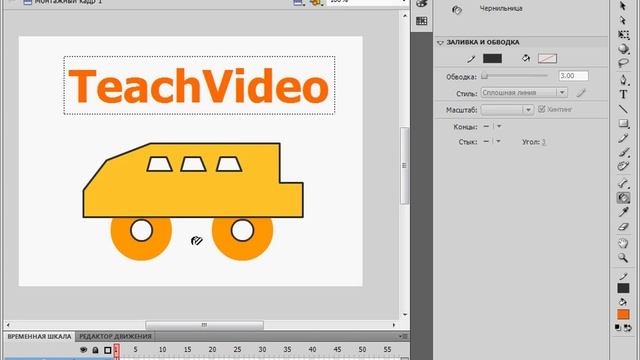This screenshot has width=640, height=360.
Task: Select the Eraser tool
Action: (623, 227)
